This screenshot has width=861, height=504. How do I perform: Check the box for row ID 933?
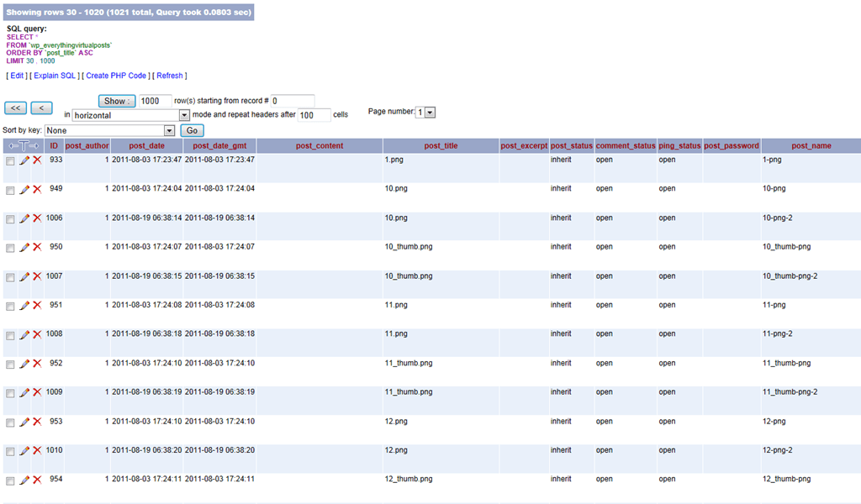(x=10, y=161)
